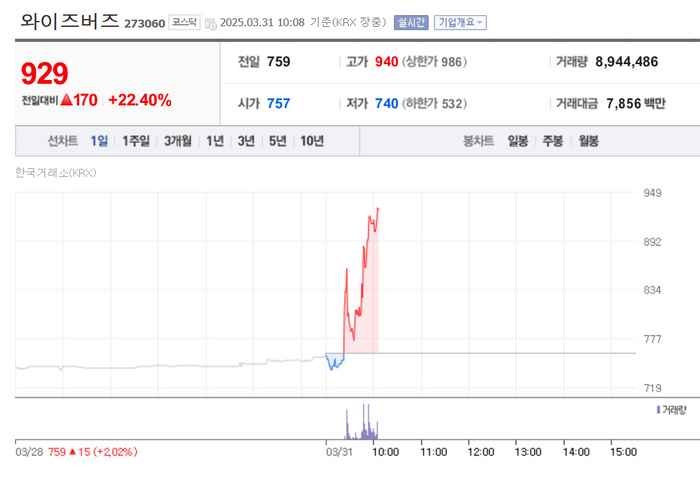This screenshot has height=480, width=700.
Task: Click the volume value 8,944,486
Action: (x=626, y=62)
